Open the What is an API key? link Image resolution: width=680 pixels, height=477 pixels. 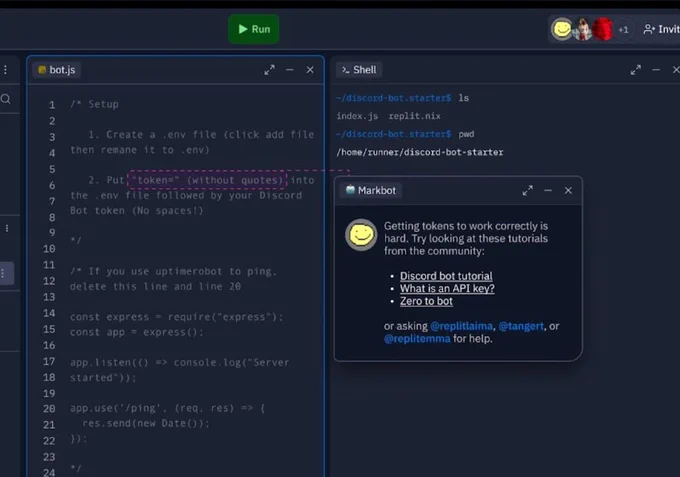coord(447,288)
